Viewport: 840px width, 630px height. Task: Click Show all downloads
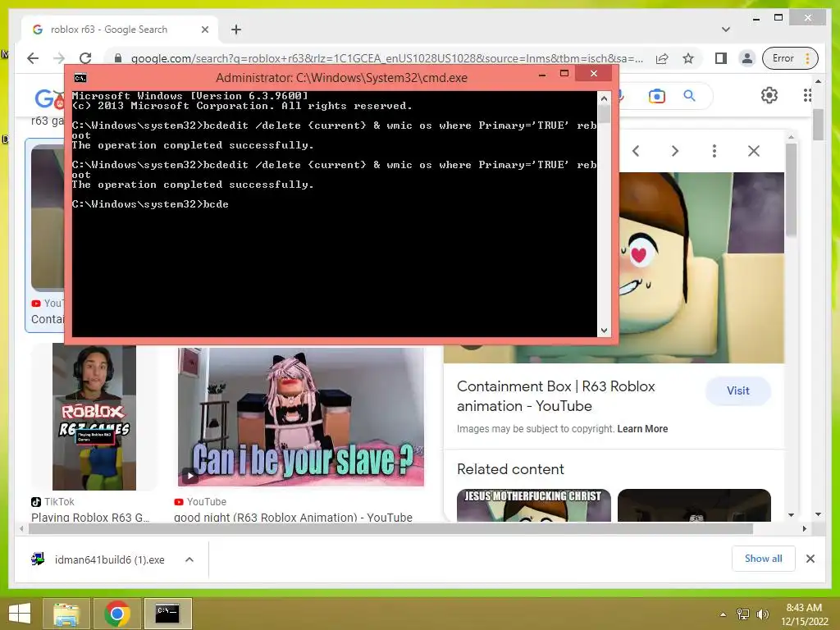[764, 559]
